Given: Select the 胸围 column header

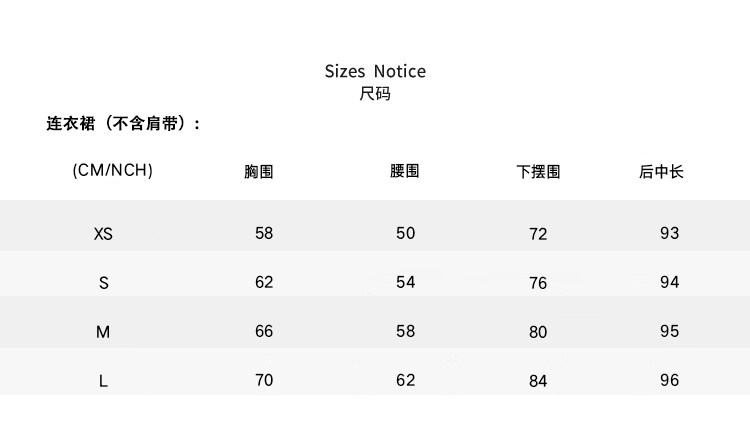Looking at the screenshot, I should click(259, 171).
